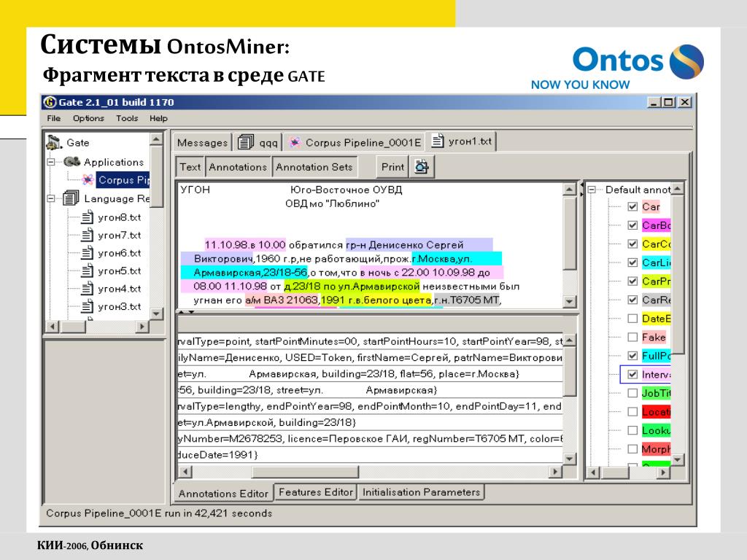Toggle the CarPr annotation checkbox
Image resolution: width=747 pixels, height=560 pixels.
click(632, 281)
